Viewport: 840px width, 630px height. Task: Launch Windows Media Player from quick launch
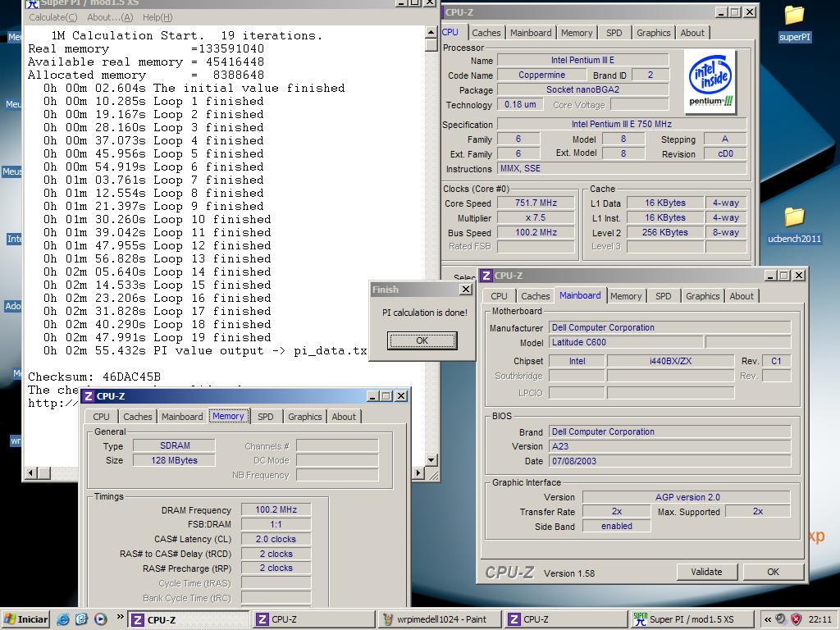point(100,619)
